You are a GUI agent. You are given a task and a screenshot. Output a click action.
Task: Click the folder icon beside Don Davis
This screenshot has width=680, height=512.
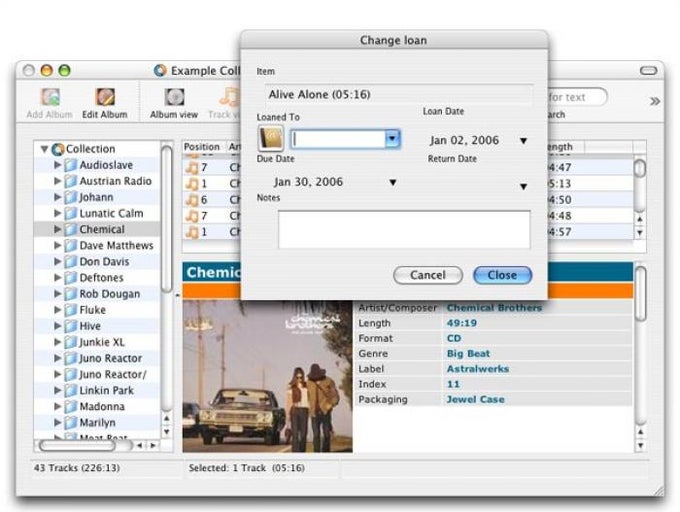(x=70, y=262)
